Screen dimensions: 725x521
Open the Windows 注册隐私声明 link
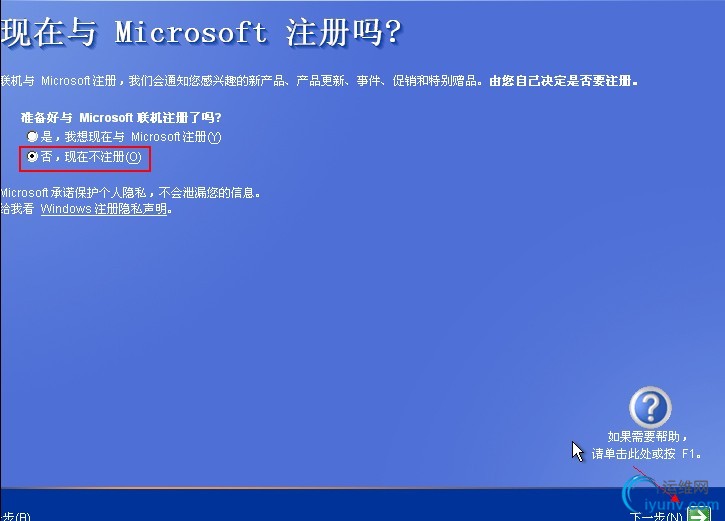[104, 209]
